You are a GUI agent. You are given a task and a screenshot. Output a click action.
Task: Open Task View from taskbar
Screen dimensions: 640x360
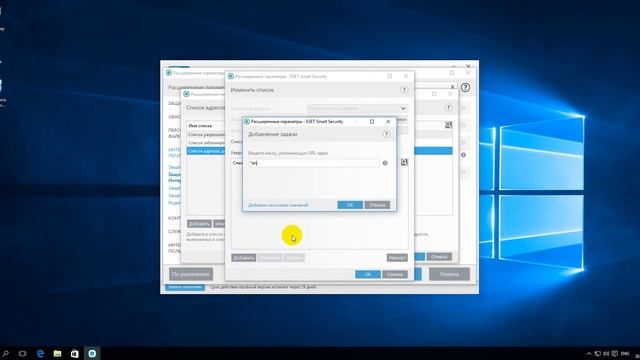point(22,353)
